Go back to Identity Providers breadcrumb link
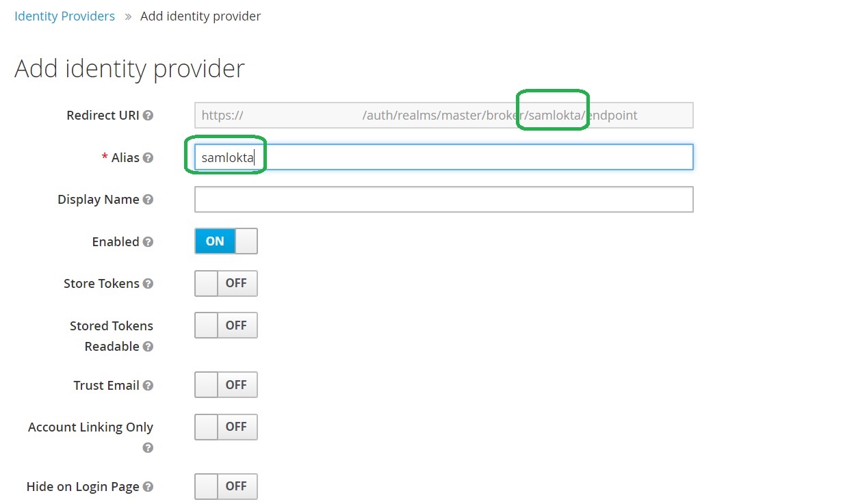This screenshot has height=504, width=843. (64, 16)
